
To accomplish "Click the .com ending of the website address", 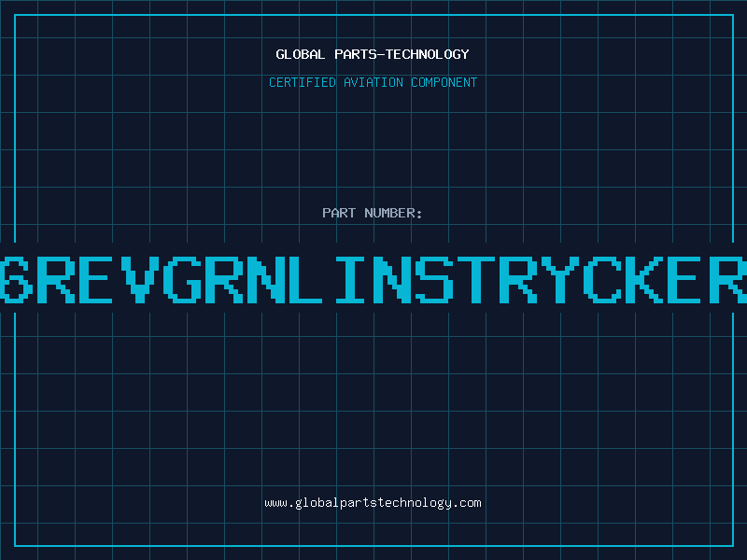I will [x=466, y=503].
